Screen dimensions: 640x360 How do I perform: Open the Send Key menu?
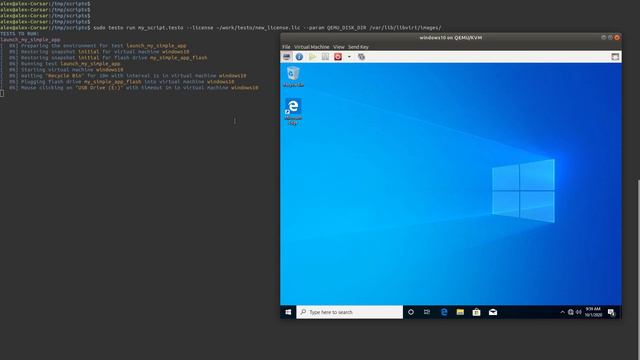click(358, 47)
